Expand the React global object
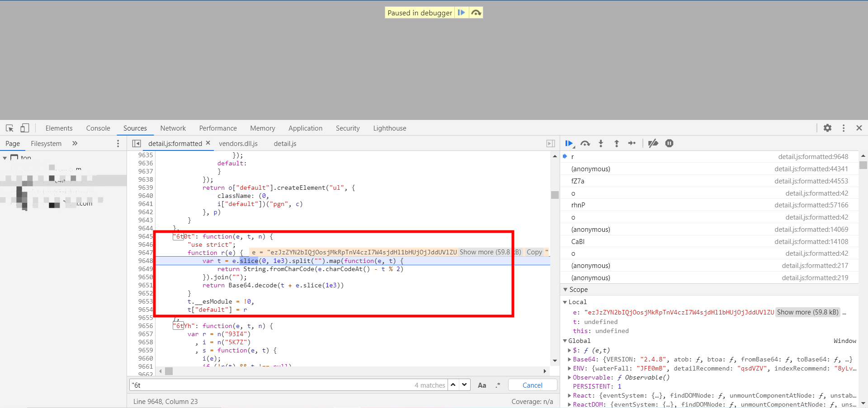The image size is (868, 408). 570,395
